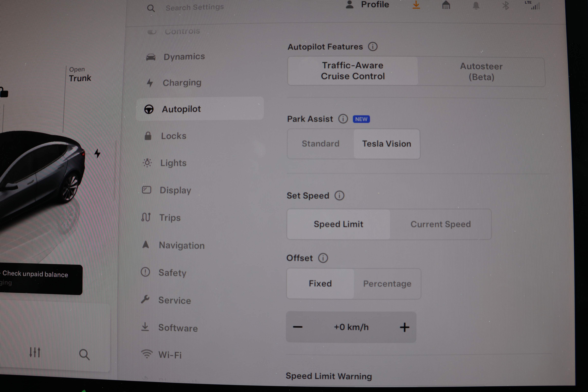Tap the unlock padlock icon beside car
Viewport: 588px width, 392px height.
tap(4, 92)
